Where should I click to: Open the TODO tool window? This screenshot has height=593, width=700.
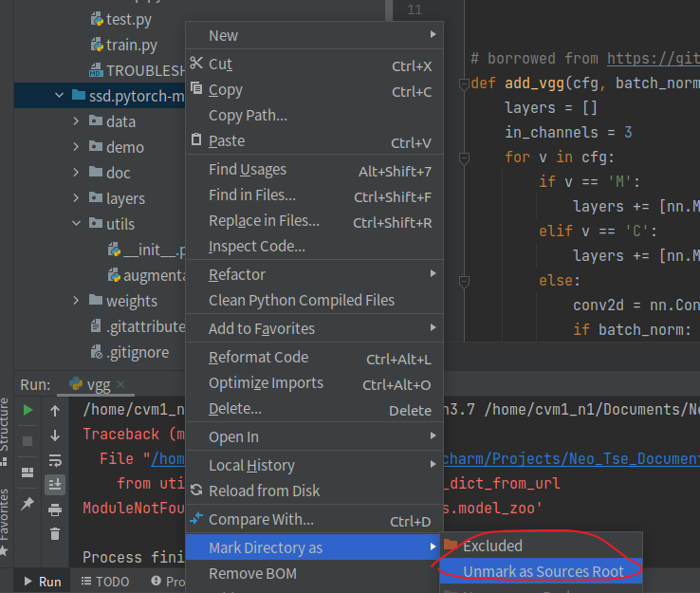click(x=105, y=582)
